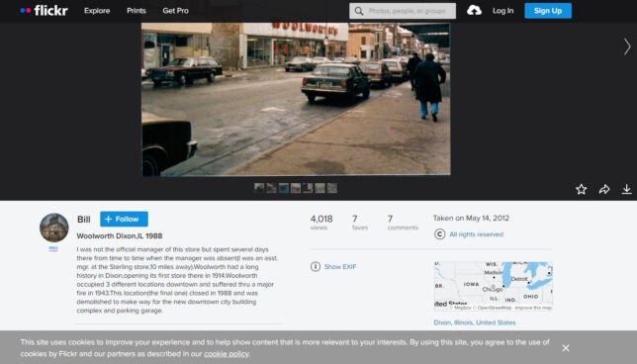Image resolution: width=637 pixels, height=364 pixels.
Task: Download the photo with the download icon
Action: click(626, 189)
